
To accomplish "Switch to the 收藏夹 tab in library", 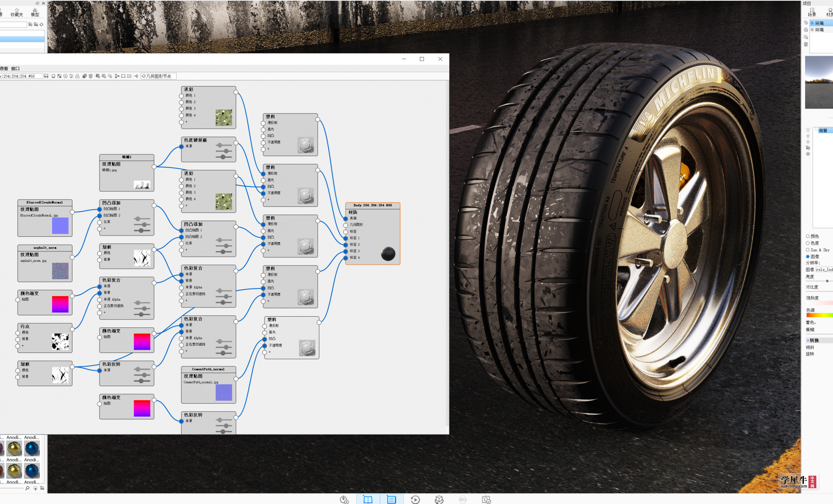I will click(x=17, y=12).
